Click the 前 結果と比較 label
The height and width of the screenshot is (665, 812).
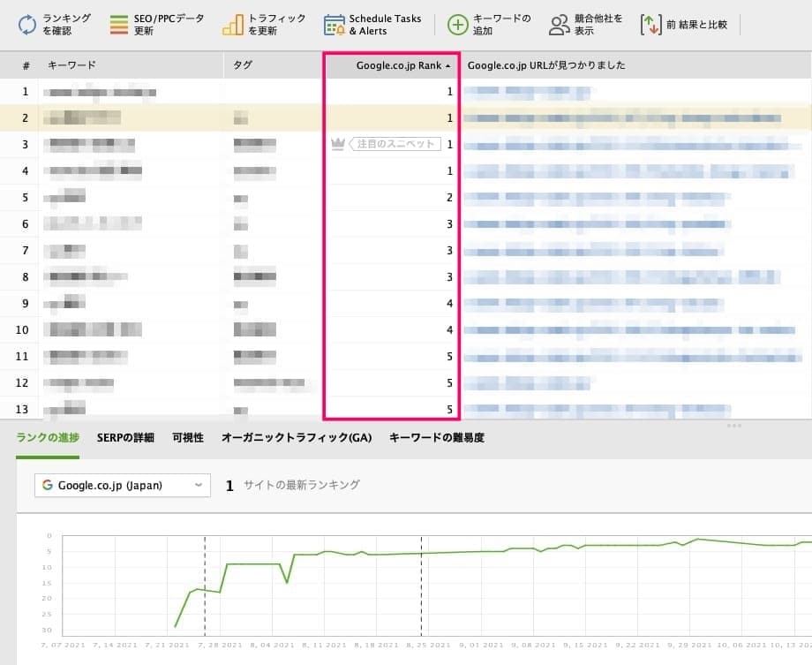pyautogui.click(x=696, y=25)
